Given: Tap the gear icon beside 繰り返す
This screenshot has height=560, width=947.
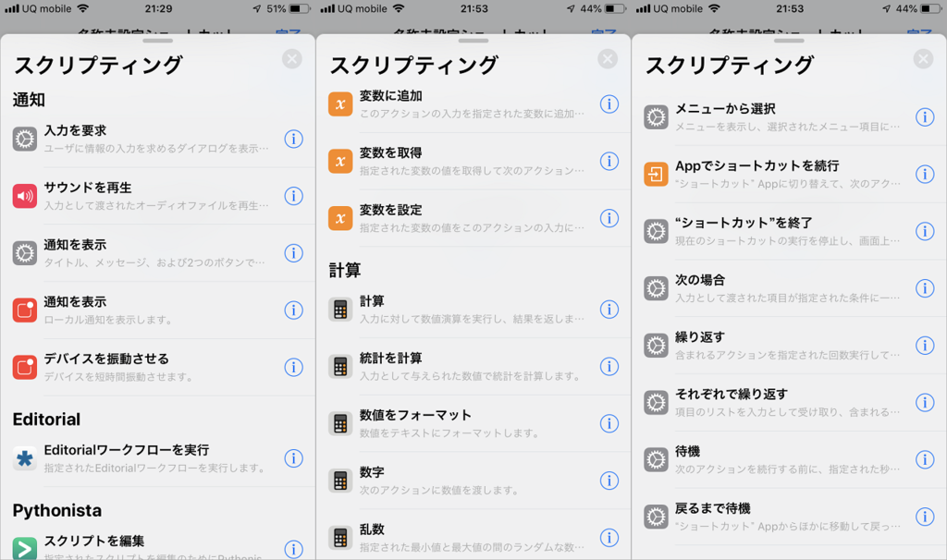Looking at the screenshot, I should (656, 346).
